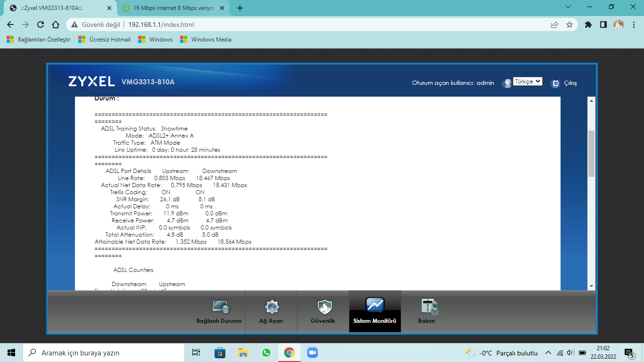
Task: Click the Sistem Monitörü menu label
Action: [375, 321]
